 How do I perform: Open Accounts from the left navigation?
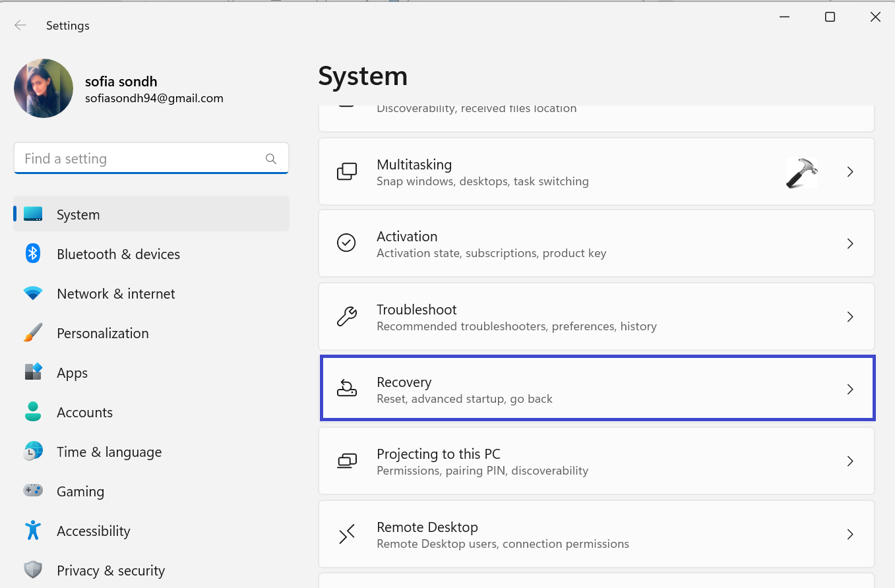coord(84,412)
